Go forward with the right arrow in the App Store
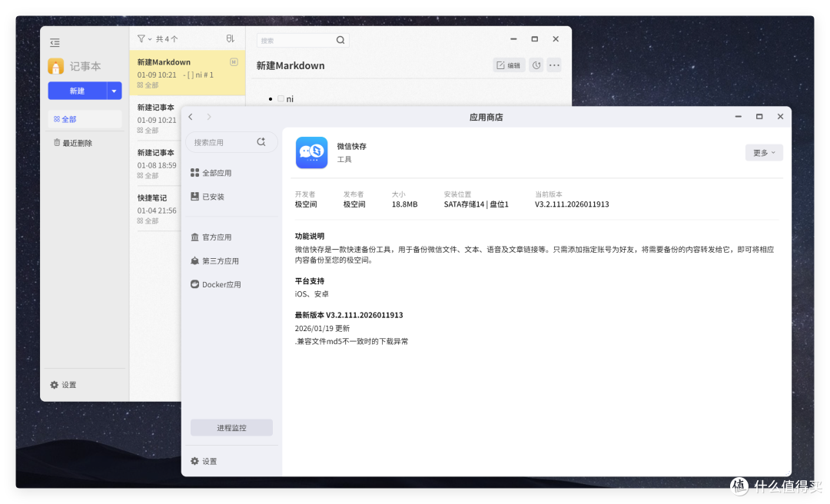The image size is (830, 504). click(x=209, y=117)
